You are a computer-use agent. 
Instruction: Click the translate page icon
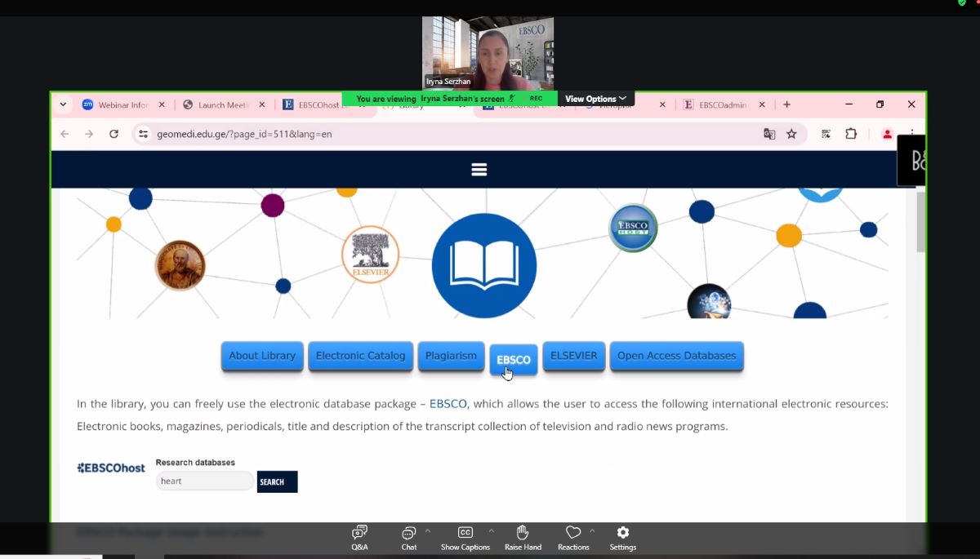769,134
